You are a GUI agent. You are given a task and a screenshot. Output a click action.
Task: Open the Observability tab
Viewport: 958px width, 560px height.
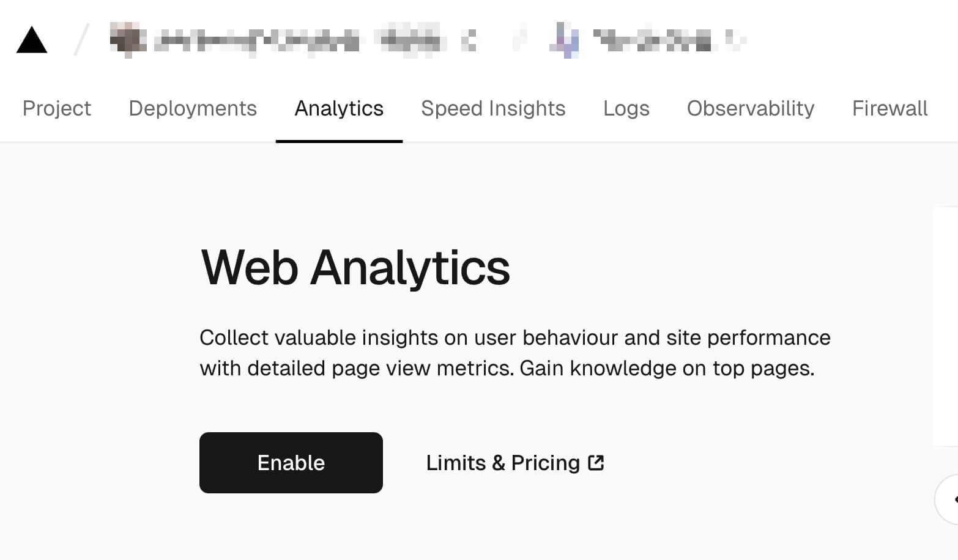751,108
